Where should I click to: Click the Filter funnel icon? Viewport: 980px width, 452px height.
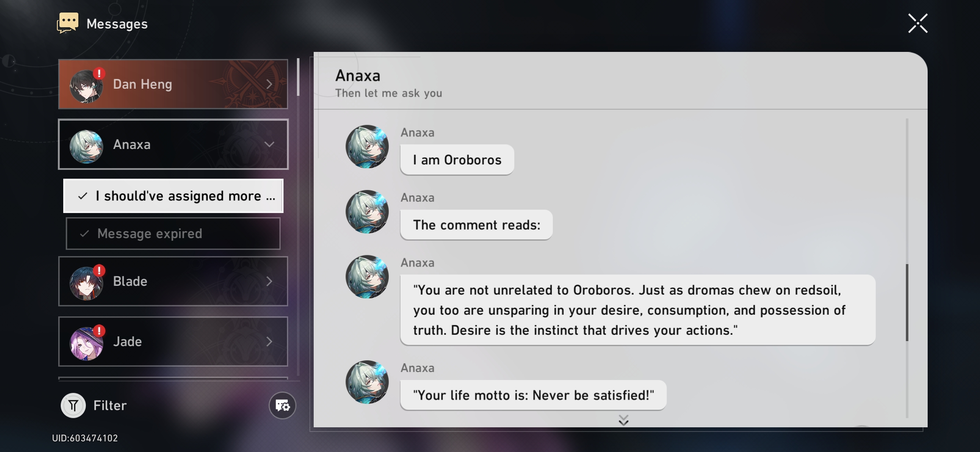tap(73, 405)
